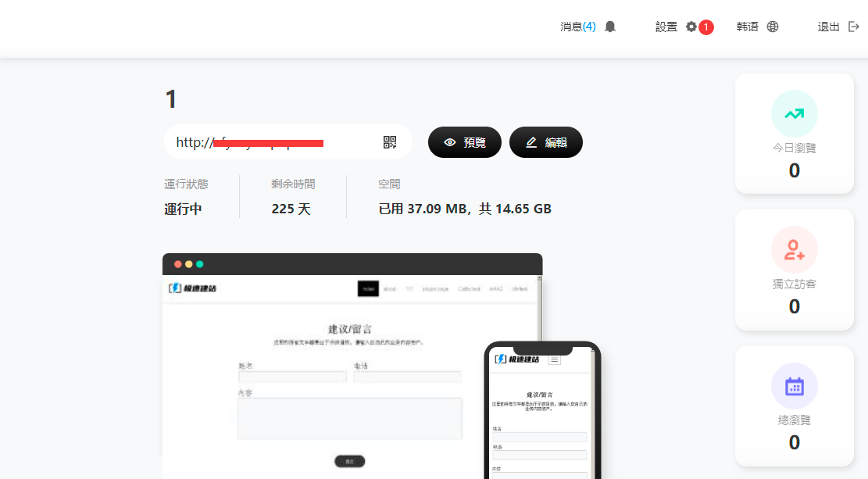Click the 今日瀏覽 label
Image resolution: width=868 pixels, height=479 pixels.
795,148
